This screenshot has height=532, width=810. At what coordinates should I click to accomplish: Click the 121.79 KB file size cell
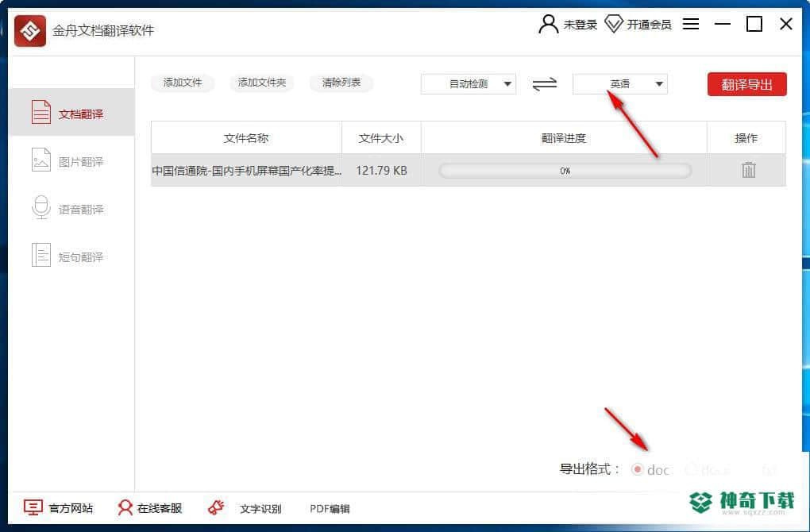(381, 171)
